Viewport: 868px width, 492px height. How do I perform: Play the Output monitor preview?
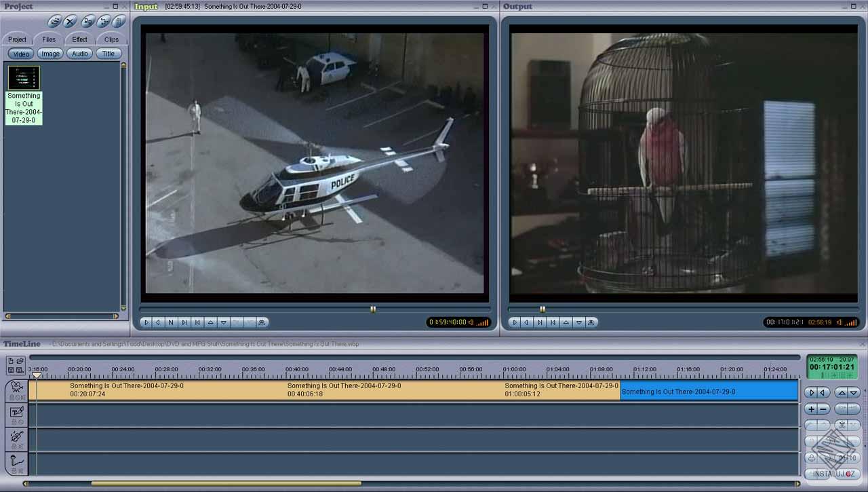pos(515,322)
